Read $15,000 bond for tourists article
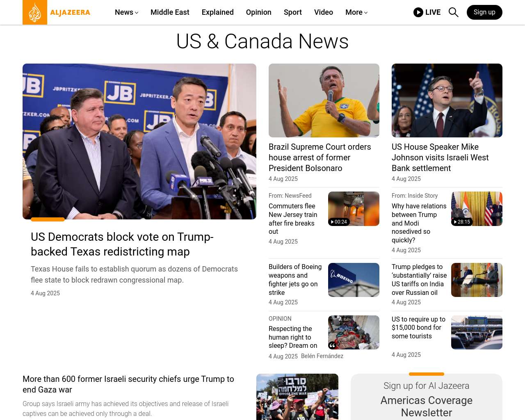 [x=418, y=328]
